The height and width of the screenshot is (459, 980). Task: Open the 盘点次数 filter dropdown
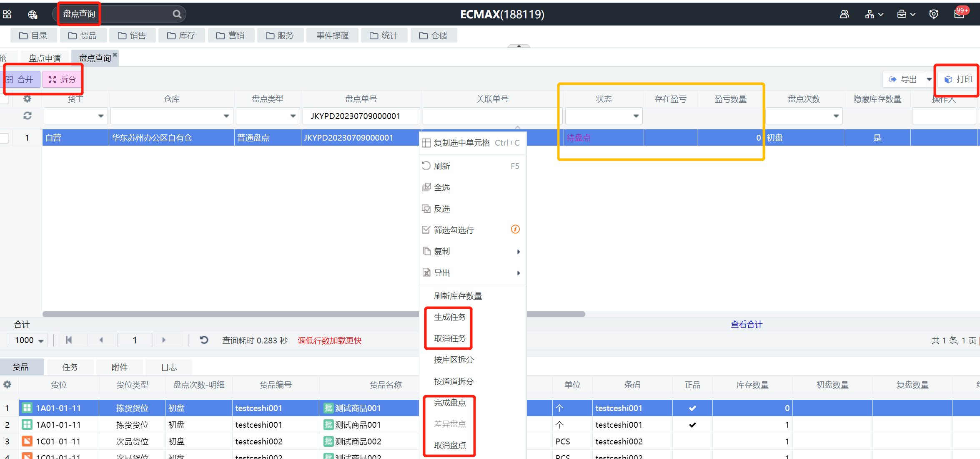pos(836,116)
